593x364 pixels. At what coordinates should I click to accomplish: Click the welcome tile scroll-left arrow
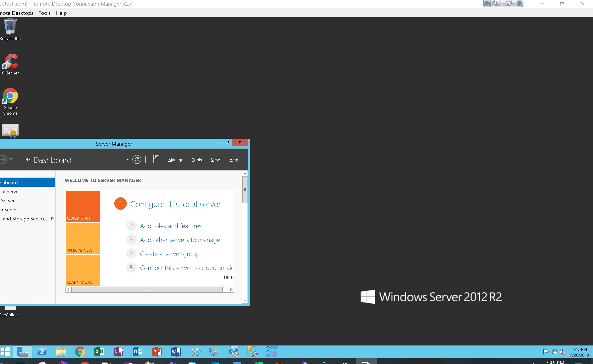(69, 290)
